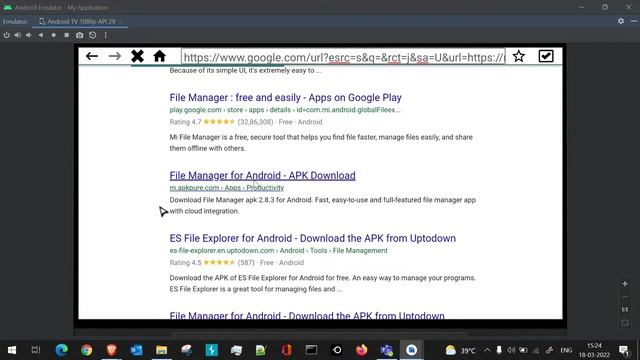Open emulator settings gear icon
Image resolution: width=640 pixels, height=360 pixels.
[621, 21]
